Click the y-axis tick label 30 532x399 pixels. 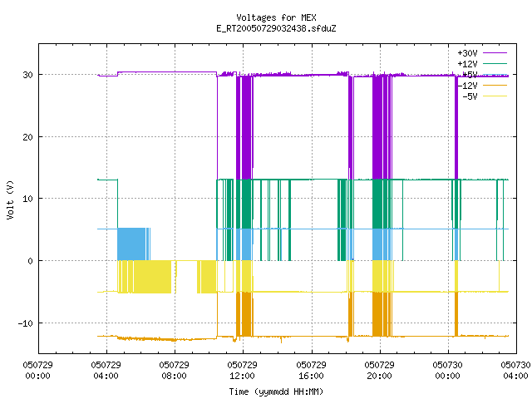(x=27, y=75)
